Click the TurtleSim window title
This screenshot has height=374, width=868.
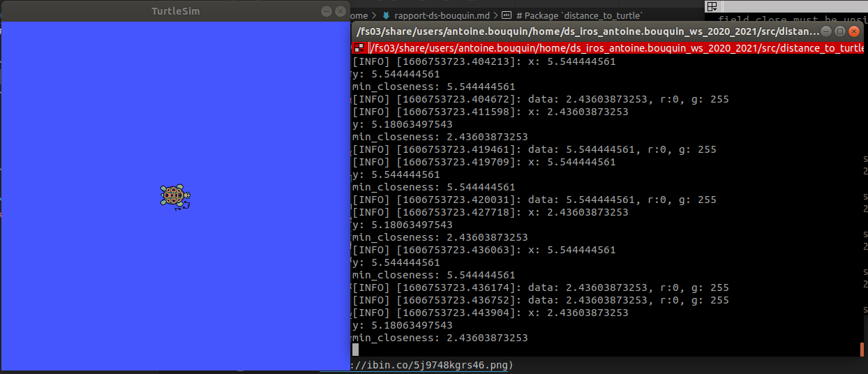(x=176, y=11)
